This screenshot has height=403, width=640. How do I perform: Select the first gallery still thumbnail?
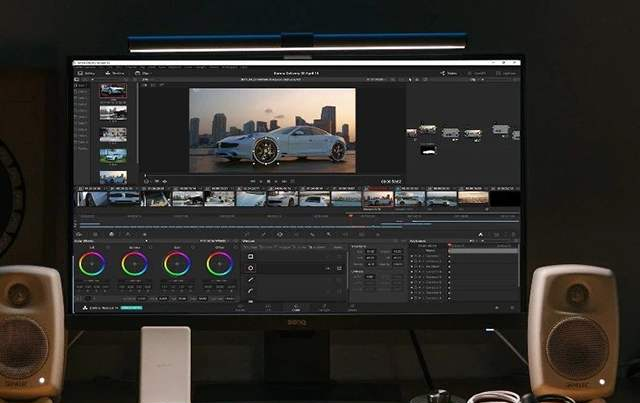click(113, 91)
